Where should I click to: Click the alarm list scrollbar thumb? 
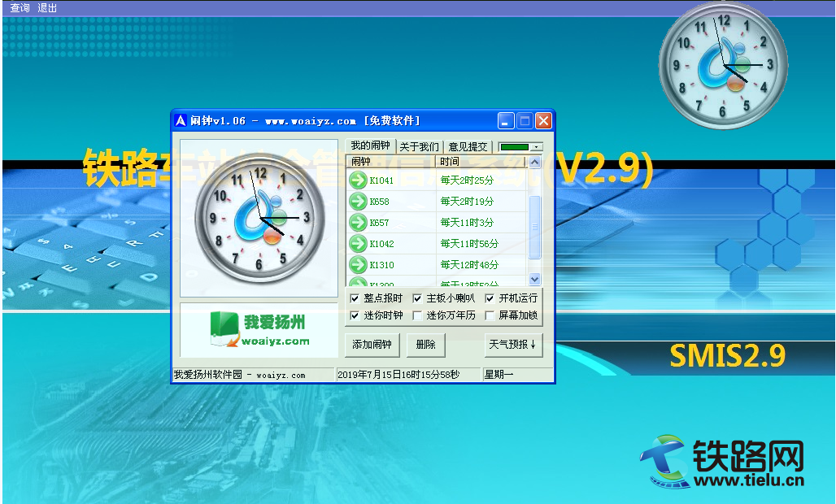[535, 227]
